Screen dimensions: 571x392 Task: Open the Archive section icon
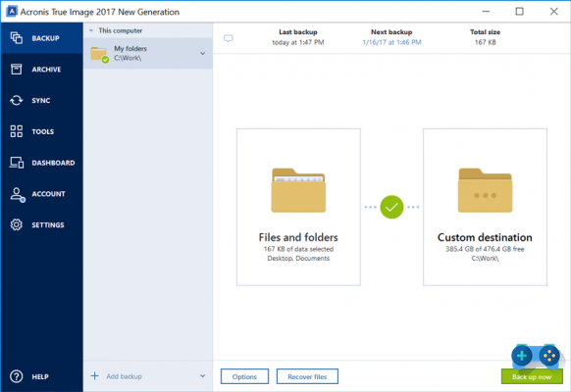pos(17,70)
